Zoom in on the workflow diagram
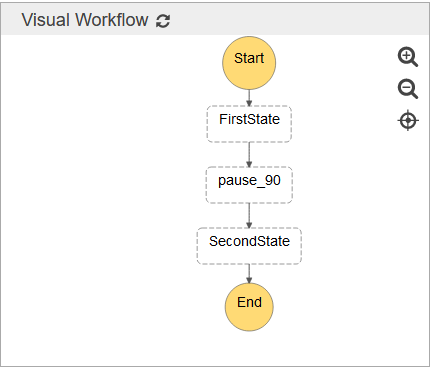 [408, 57]
